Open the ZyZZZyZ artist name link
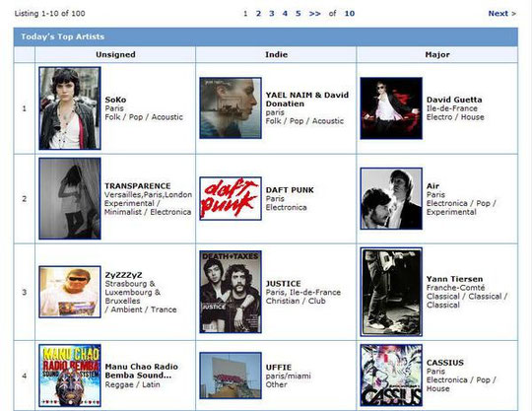The image size is (532, 411). pos(123,275)
